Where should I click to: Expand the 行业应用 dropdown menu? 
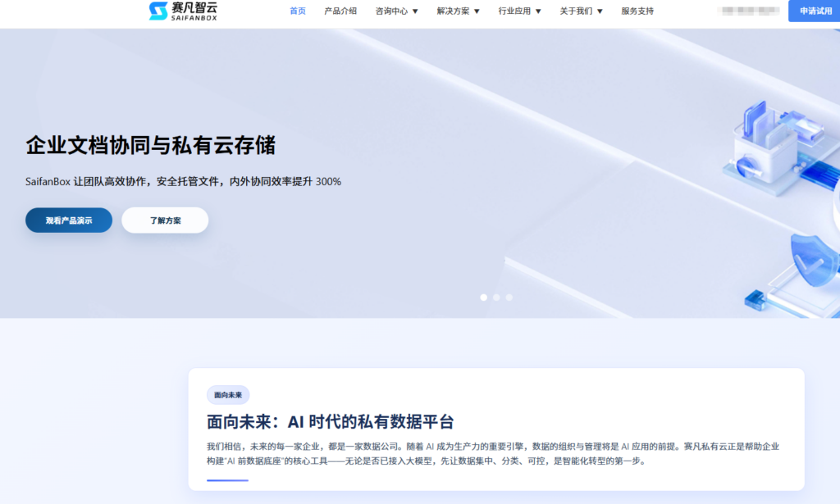519,11
